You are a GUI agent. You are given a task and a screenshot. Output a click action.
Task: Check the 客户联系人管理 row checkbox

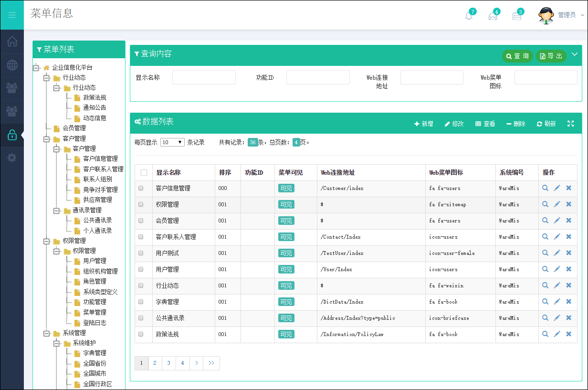pyautogui.click(x=141, y=237)
